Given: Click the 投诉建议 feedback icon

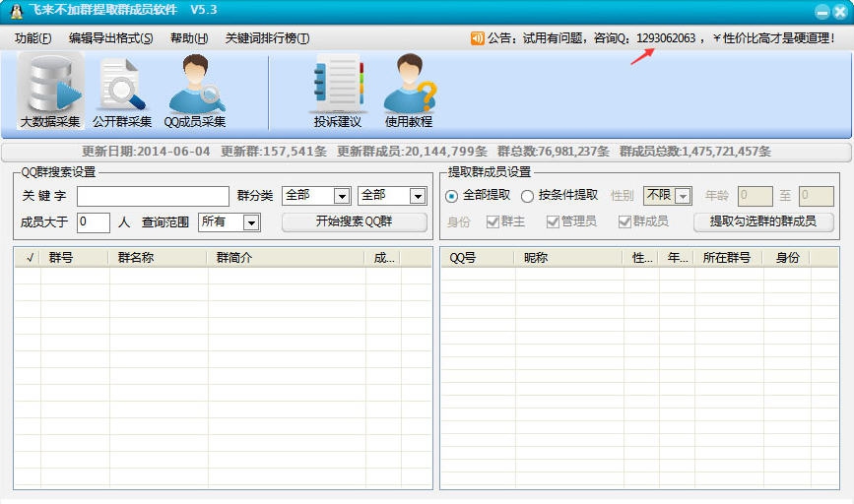Looking at the screenshot, I should [x=338, y=92].
